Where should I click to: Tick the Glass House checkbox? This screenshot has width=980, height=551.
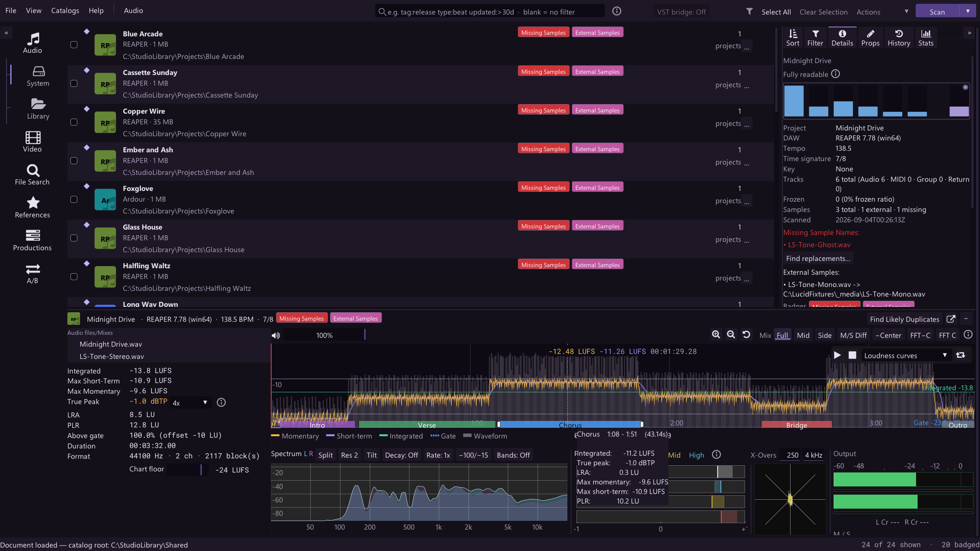point(74,238)
